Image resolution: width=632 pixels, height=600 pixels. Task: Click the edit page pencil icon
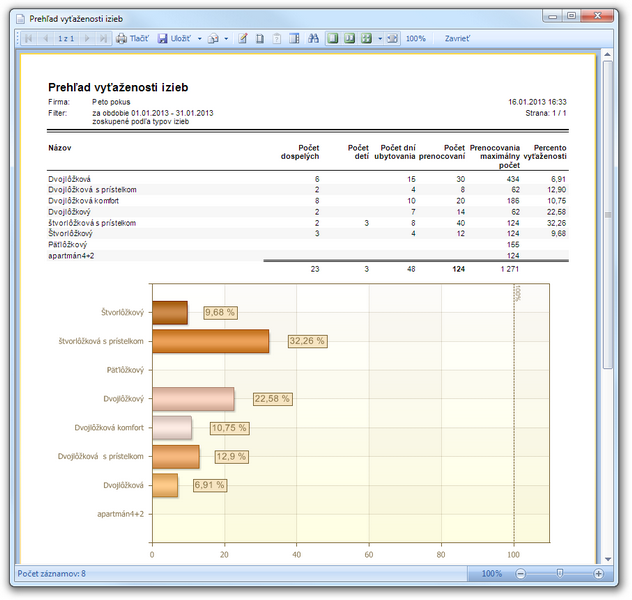pyautogui.click(x=243, y=39)
